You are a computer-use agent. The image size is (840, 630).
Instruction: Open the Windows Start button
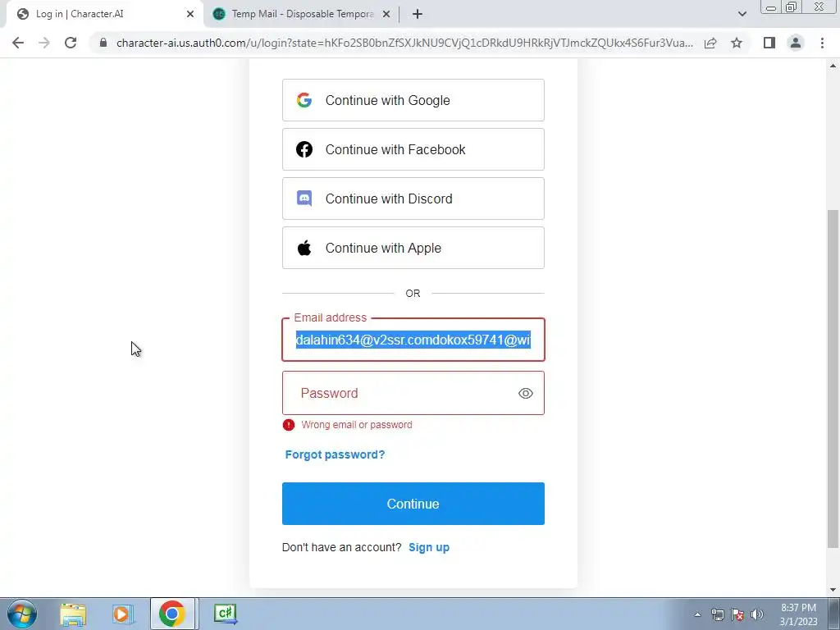22,614
